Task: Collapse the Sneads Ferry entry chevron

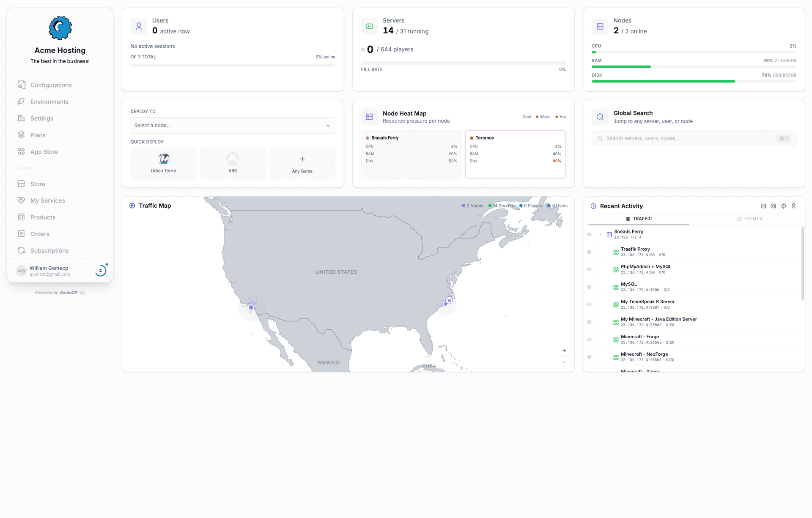Action: [x=601, y=234]
